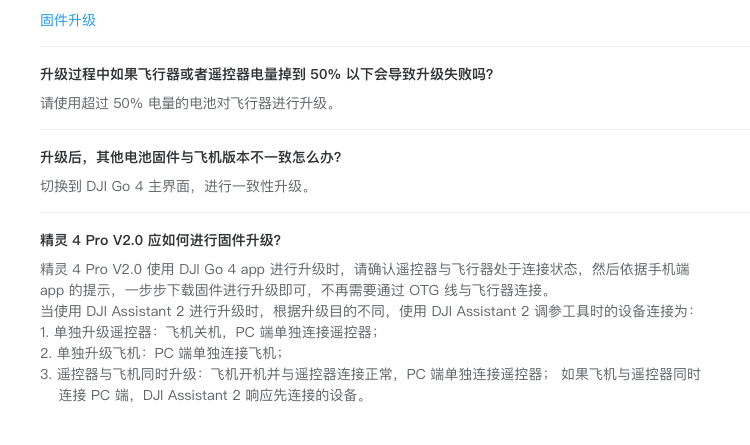
Task: Click the answer 切换到 DJI Go 4 主界面
Action: 176,186
